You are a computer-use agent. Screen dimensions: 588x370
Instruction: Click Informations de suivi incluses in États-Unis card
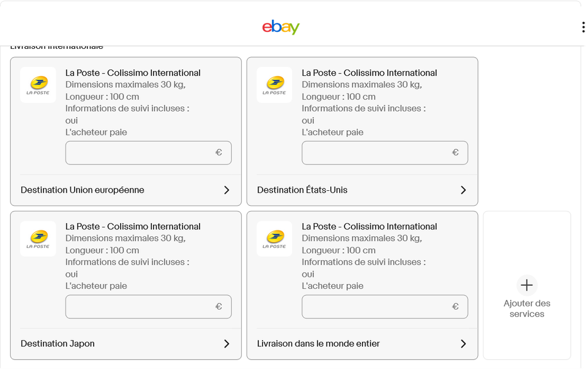(x=364, y=108)
